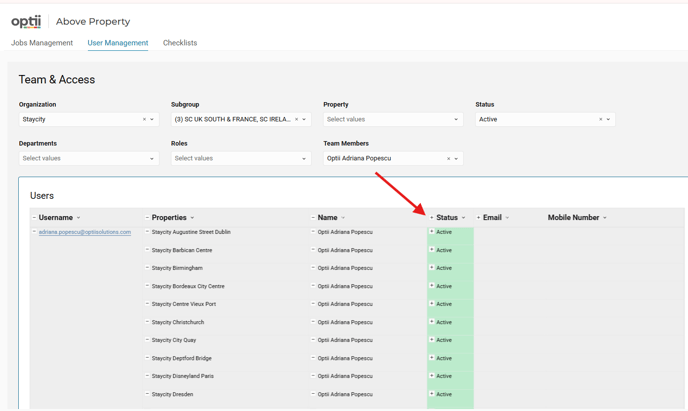Collapse the adriana.popescu username row

(x=34, y=232)
